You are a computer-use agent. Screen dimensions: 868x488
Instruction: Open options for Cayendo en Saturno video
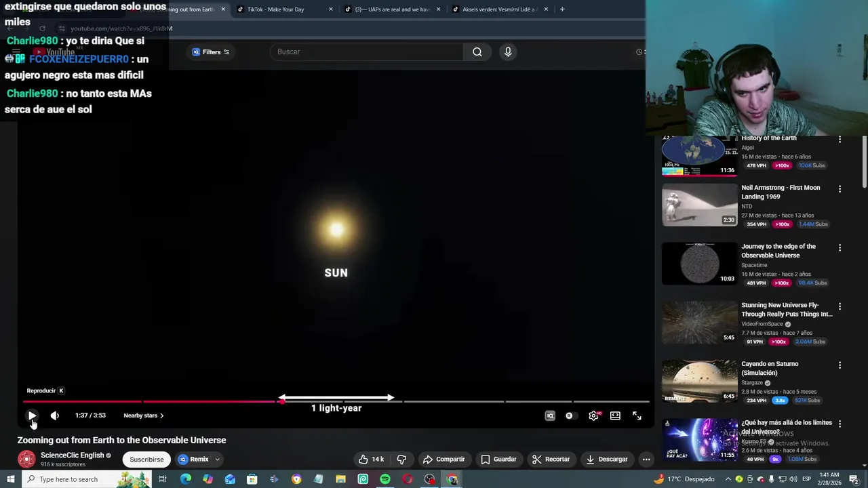840,365
